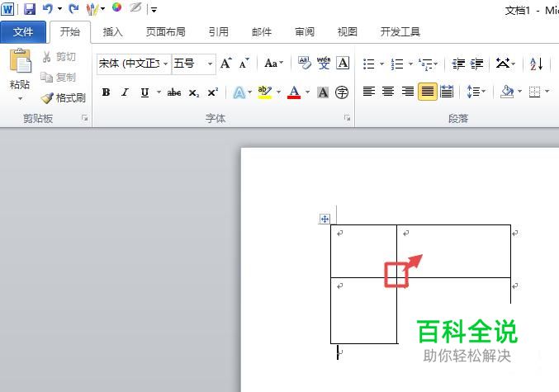Viewport: 559px width, 392px height.
Task: Insert enclosed character with the circled 字 icon
Action: [x=342, y=92]
